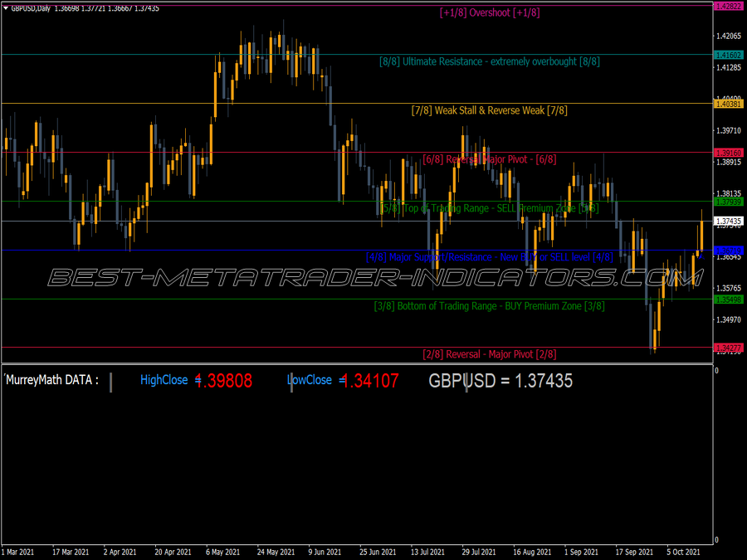This screenshot has height=560, width=747.
Task: Click the 1 Mar 2021 date on time axis
Action: point(17,553)
